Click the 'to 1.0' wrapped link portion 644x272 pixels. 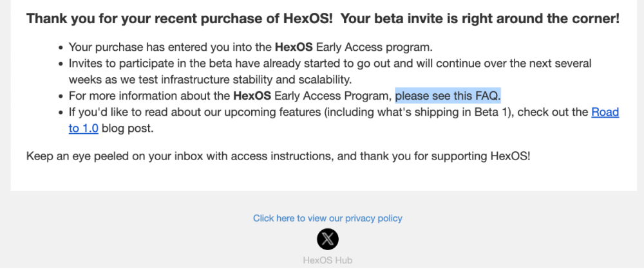pyautogui.click(x=84, y=128)
